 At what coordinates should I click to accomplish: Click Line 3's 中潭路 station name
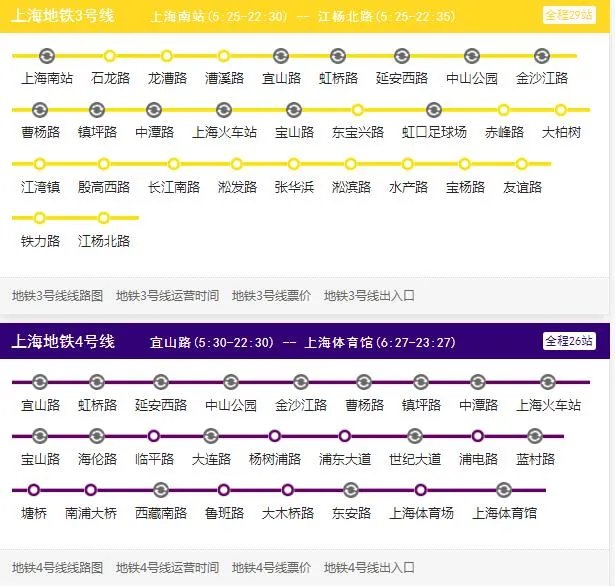coord(154,132)
